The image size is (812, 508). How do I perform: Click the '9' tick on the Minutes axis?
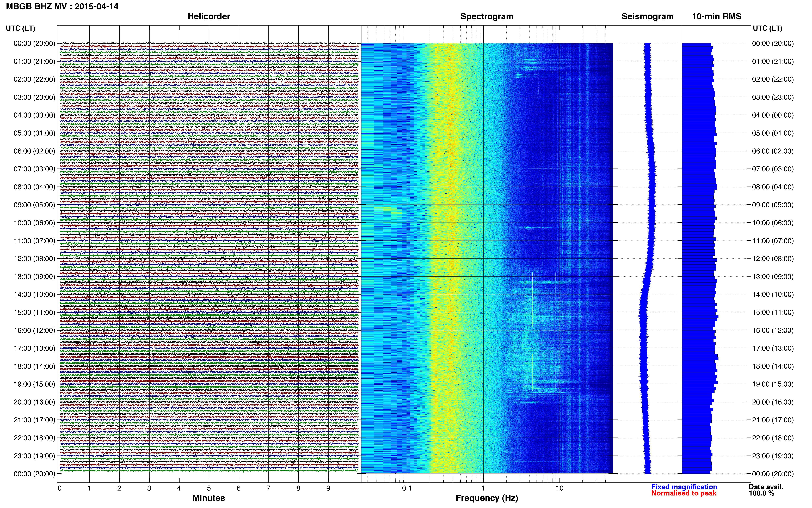pos(328,488)
